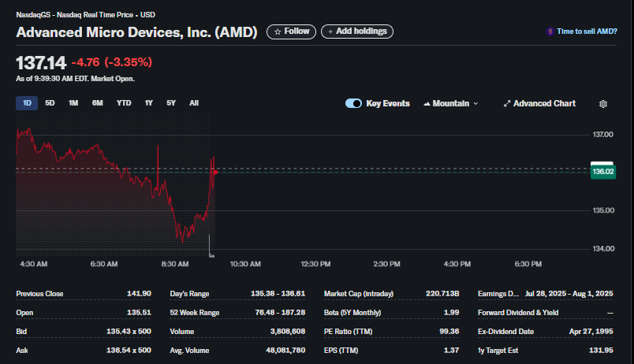The width and height of the screenshot is (634, 364).
Task: Click the Volume value 3,808,608
Action: 288,332
